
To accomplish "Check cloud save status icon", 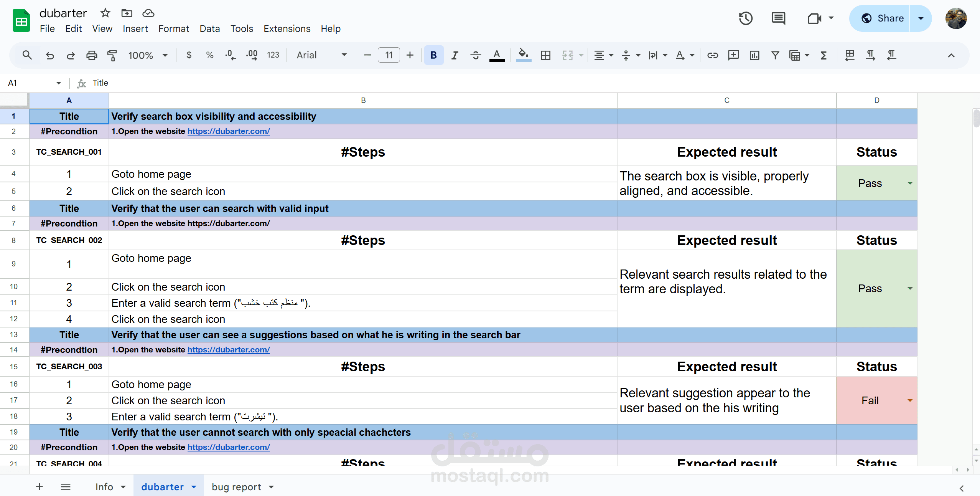I will point(148,13).
